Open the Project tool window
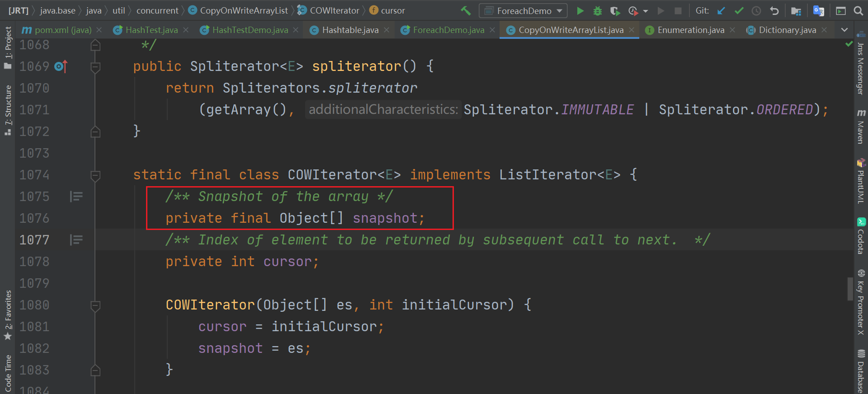Screen dimensions: 868x394 pyautogui.click(x=8, y=48)
